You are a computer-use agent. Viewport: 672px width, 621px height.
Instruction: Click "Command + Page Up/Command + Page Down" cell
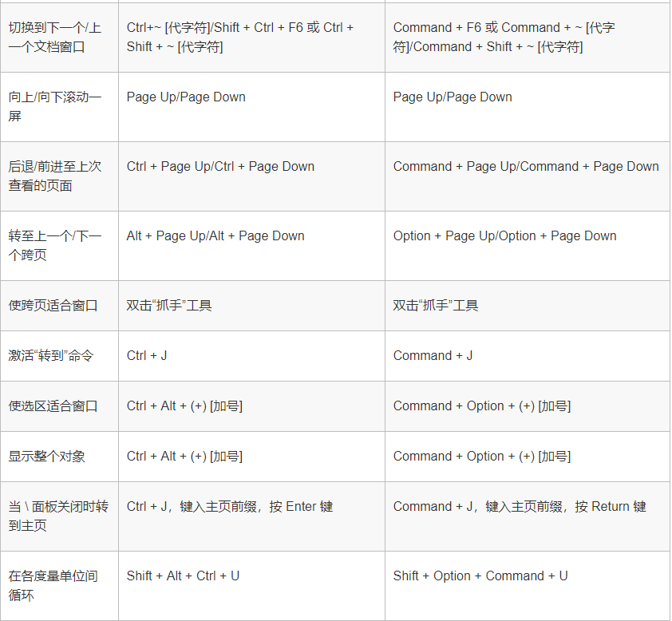(526, 167)
